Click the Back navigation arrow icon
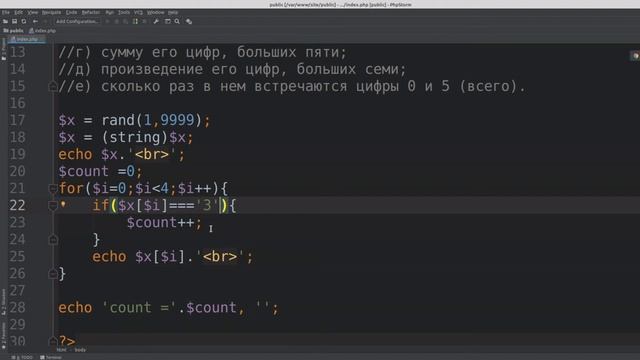The height and width of the screenshot is (360, 640). (x=36, y=21)
